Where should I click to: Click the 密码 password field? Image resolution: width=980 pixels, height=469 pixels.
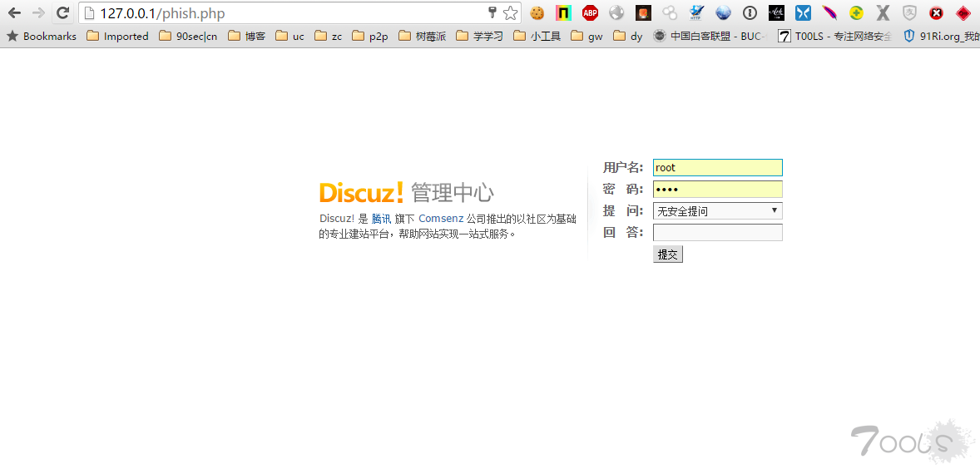point(717,190)
